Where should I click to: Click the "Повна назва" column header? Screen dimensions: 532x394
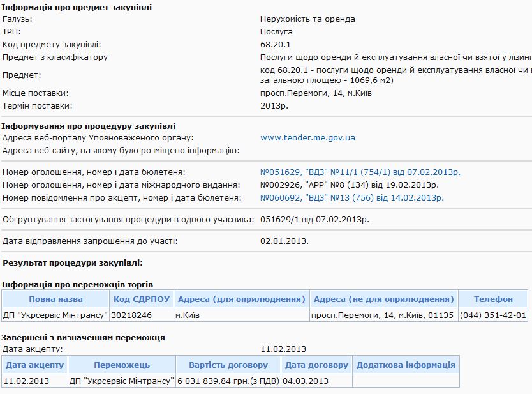(55, 299)
